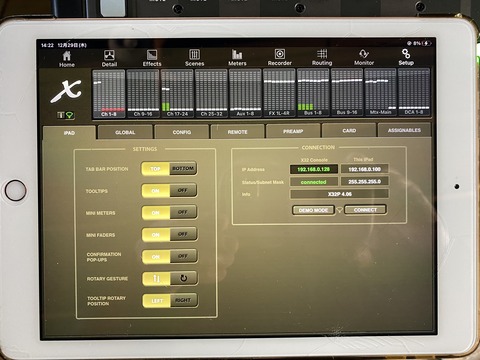The width and height of the screenshot is (480, 360).
Task: Set tab bar position to BOTTOM
Action: [x=183, y=168]
